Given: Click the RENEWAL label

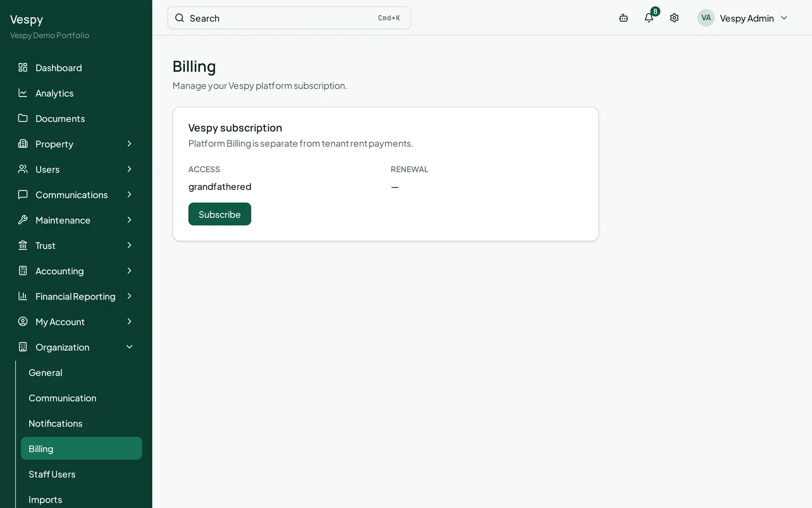Looking at the screenshot, I should tap(410, 169).
